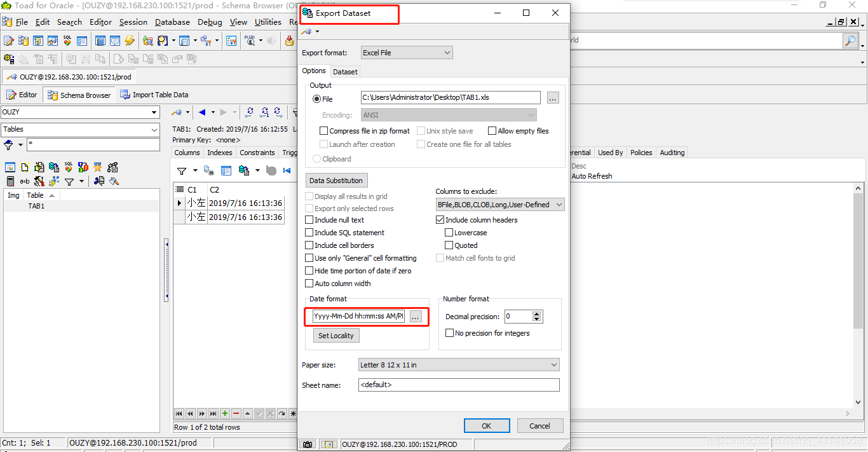Expand arrow next to PL/SQL debugger icon
Viewport: 868px width, 452px height.
point(262,41)
